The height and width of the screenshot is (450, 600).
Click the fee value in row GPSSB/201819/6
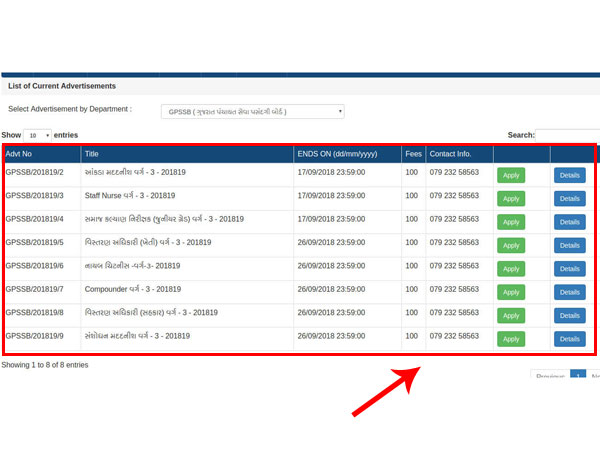pos(412,266)
